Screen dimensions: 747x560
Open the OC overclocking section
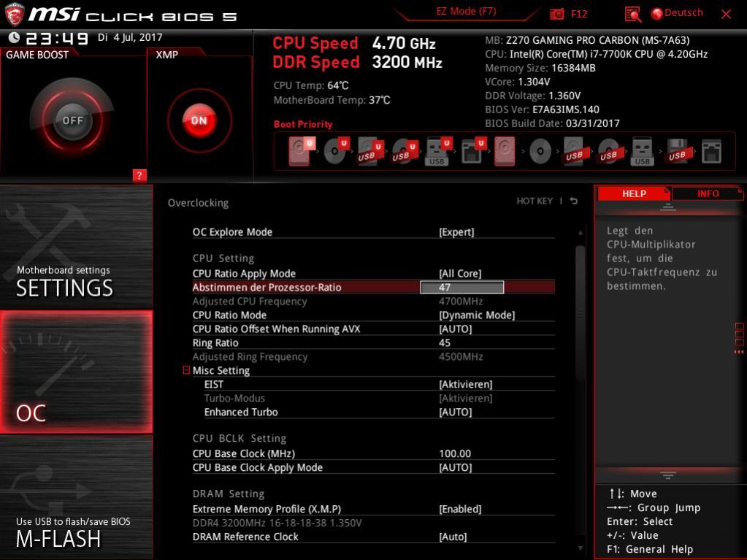pyautogui.click(x=76, y=372)
